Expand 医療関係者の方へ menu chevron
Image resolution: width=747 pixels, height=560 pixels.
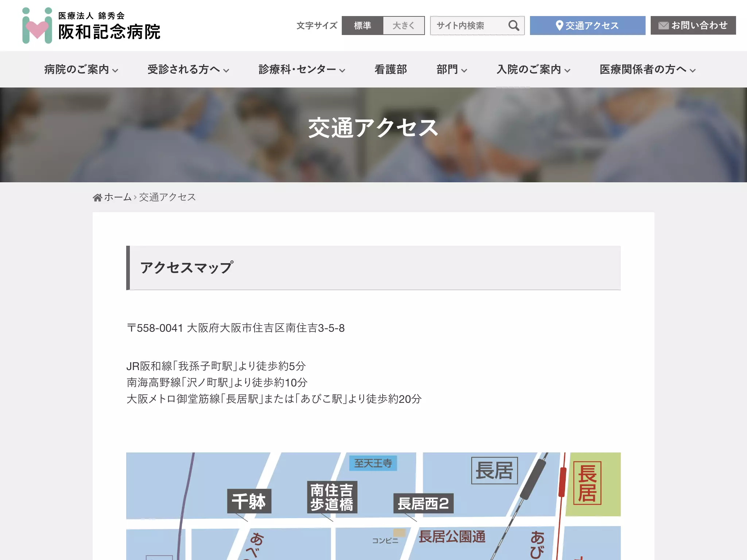[x=693, y=70]
